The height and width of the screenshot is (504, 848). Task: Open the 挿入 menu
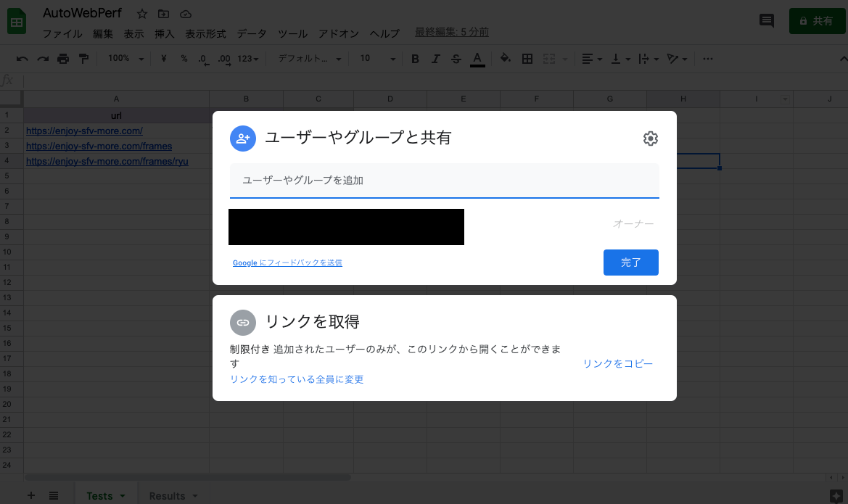(165, 33)
